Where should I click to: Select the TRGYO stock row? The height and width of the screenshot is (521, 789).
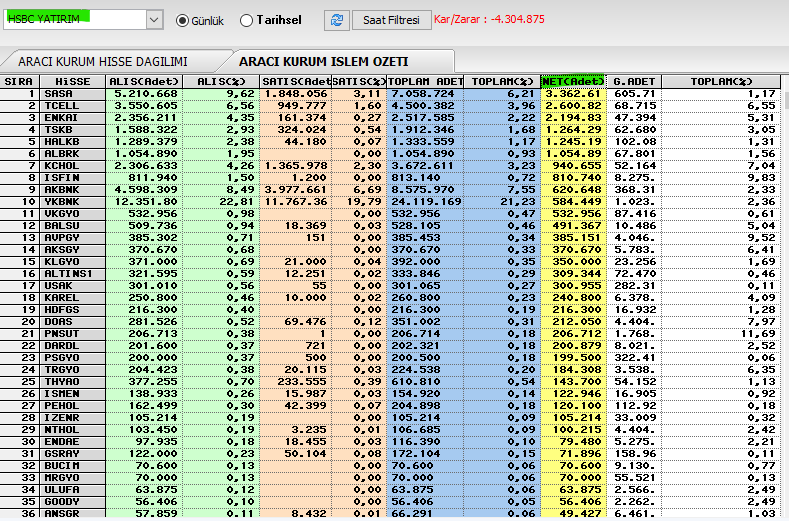(x=390, y=370)
